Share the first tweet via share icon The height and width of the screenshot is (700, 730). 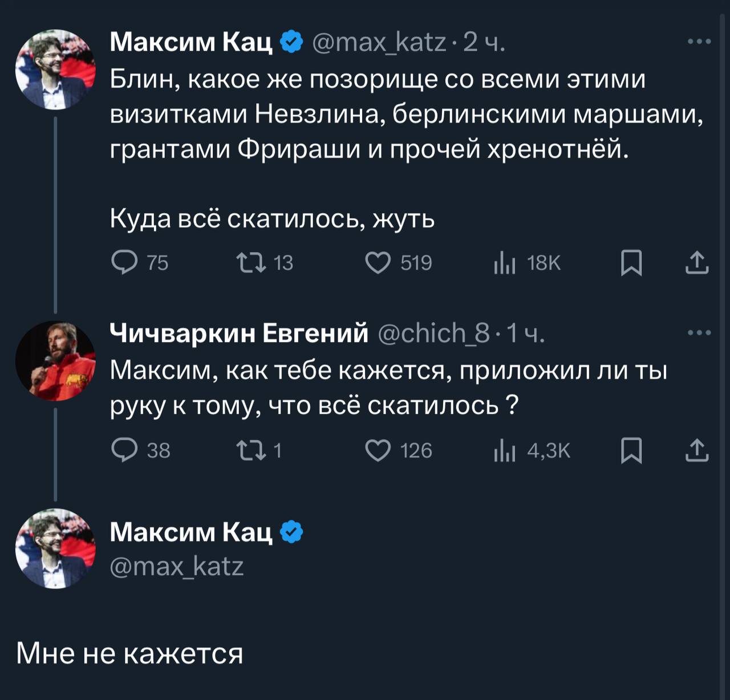pos(697,263)
